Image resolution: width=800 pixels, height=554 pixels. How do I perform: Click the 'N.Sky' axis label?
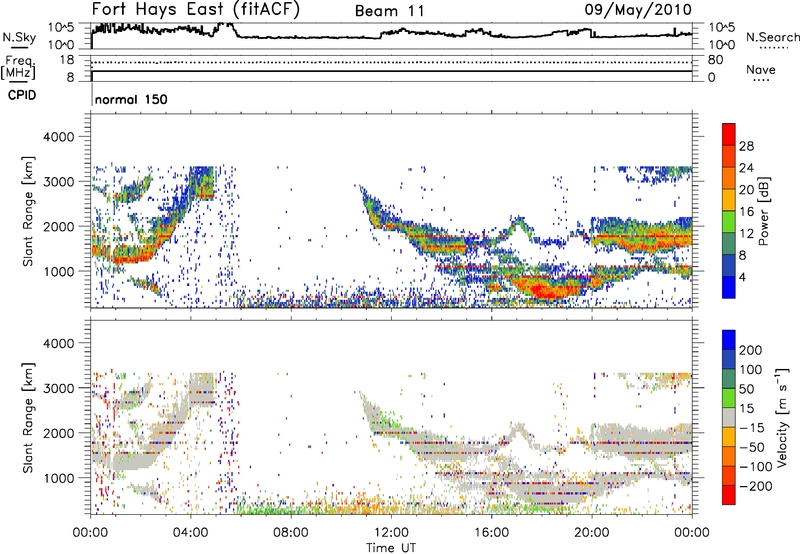coord(19,37)
